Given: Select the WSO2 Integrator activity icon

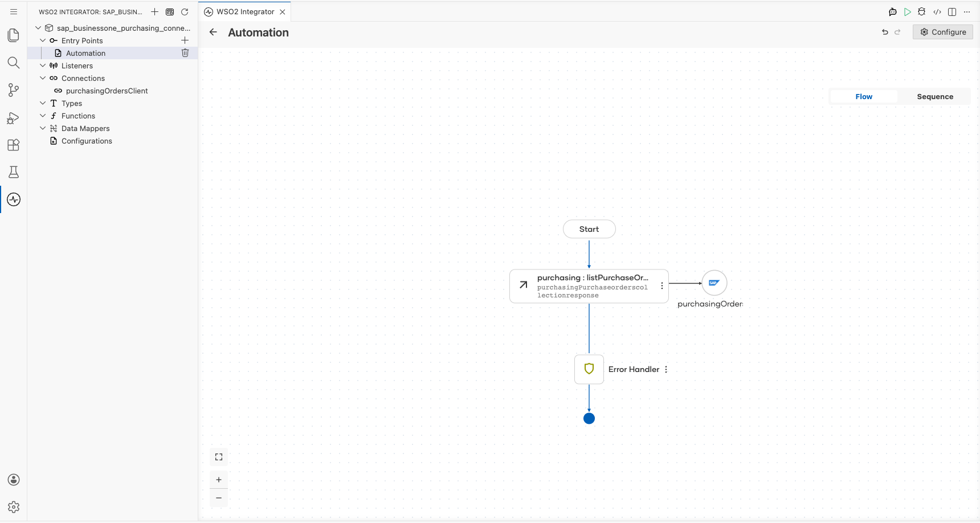Looking at the screenshot, I should (14, 199).
